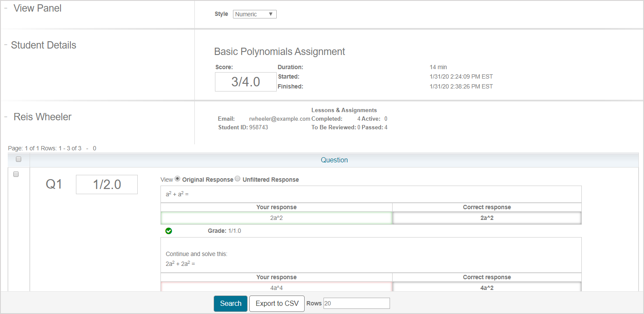Focus the Rows input field
644x314 pixels.
pyautogui.click(x=356, y=303)
